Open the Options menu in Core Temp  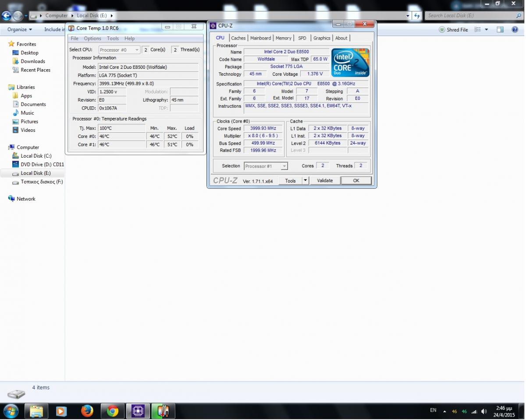coord(92,39)
